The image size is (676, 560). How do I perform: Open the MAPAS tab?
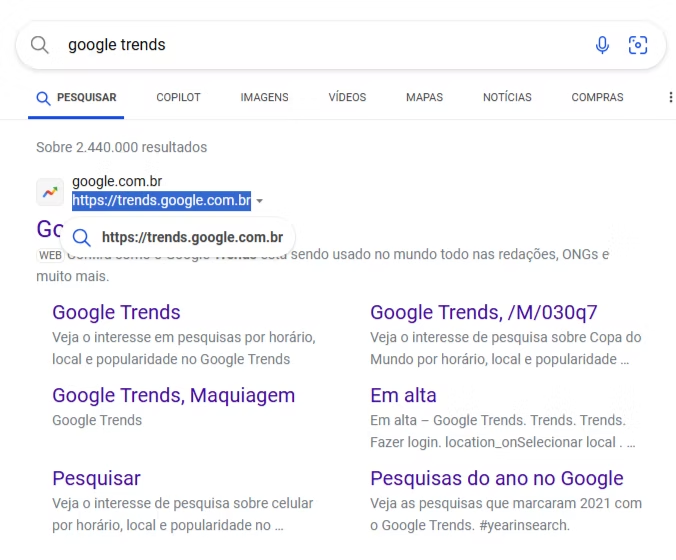point(424,97)
